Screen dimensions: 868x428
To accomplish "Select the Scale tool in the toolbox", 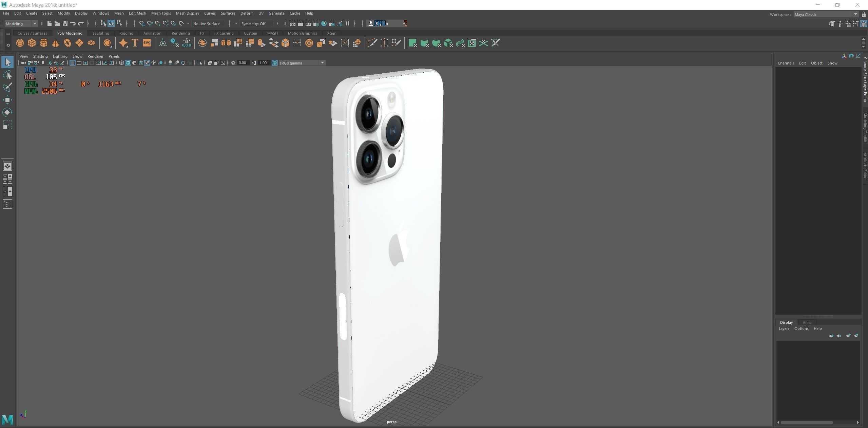I will click(x=7, y=125).
